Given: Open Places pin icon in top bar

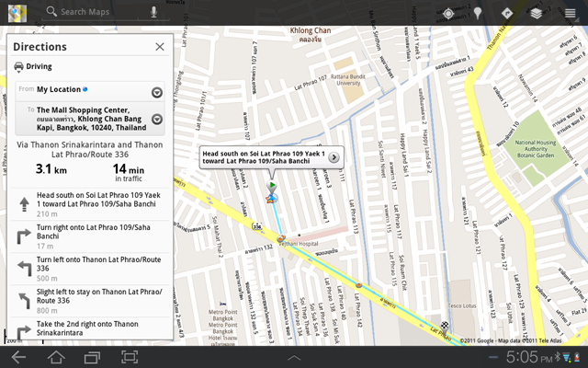Looking at the screenshot, I should [x=478, y=13].
